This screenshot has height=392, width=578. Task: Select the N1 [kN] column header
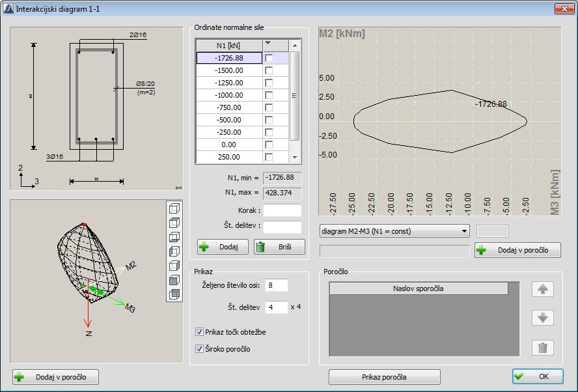[229, 46]
